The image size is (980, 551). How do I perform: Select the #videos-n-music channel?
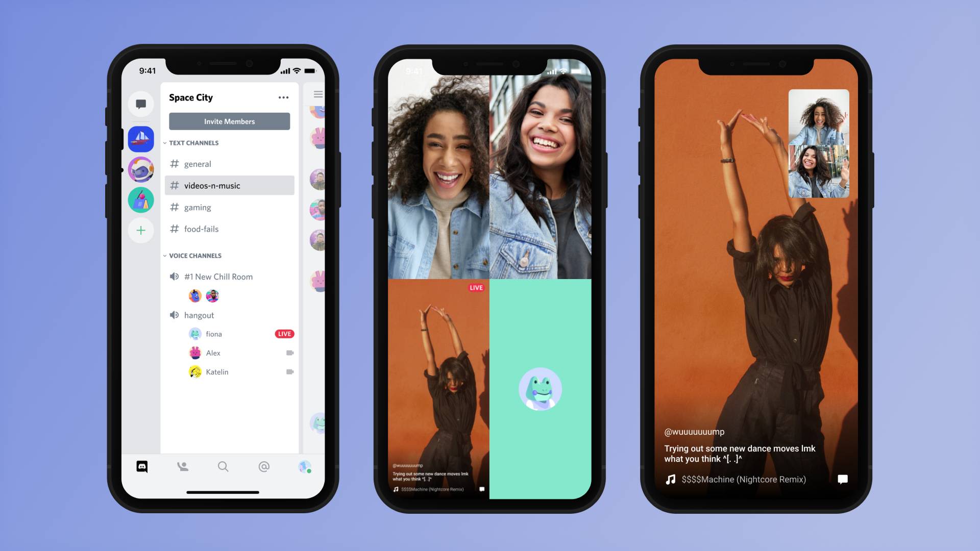click(230, 186)
